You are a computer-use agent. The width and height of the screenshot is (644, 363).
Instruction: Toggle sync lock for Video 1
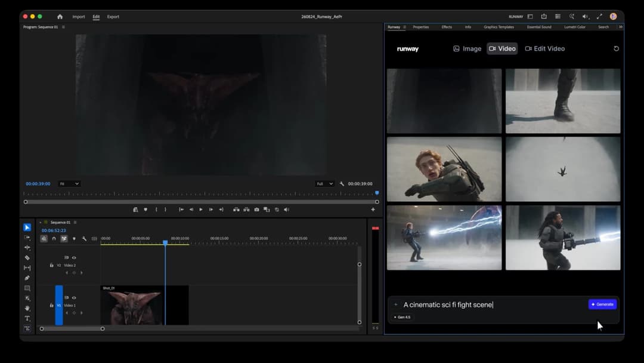point(67,298)
